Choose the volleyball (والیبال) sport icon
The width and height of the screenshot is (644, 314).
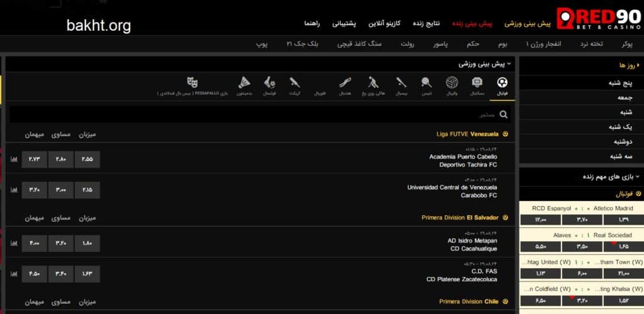451,84
